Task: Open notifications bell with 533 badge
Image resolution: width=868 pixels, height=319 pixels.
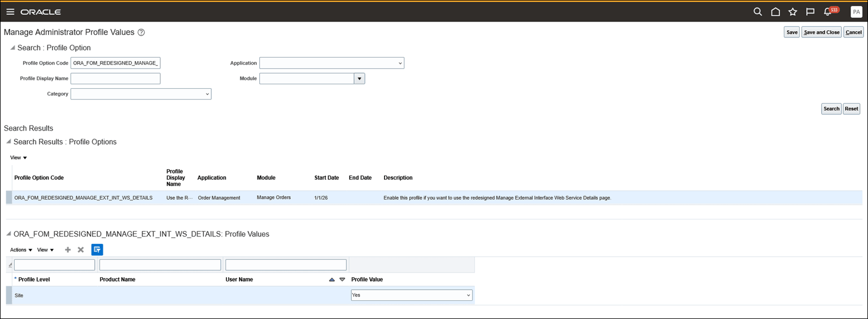Action: [x=830, y=11]
